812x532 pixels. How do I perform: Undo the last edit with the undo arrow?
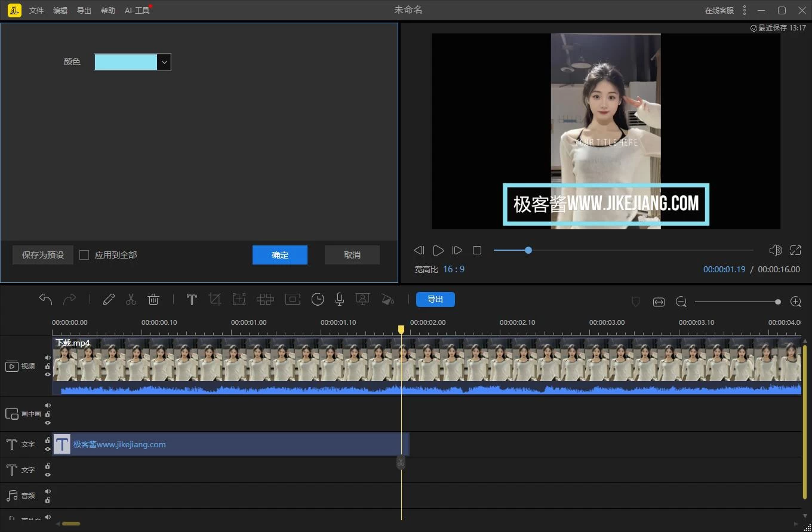point(46,299)
